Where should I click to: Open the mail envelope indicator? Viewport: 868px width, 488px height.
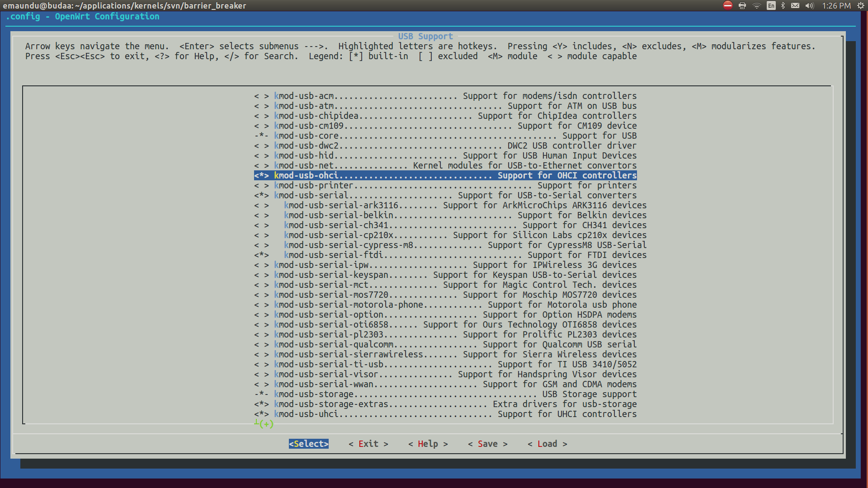tap(795, 5)
